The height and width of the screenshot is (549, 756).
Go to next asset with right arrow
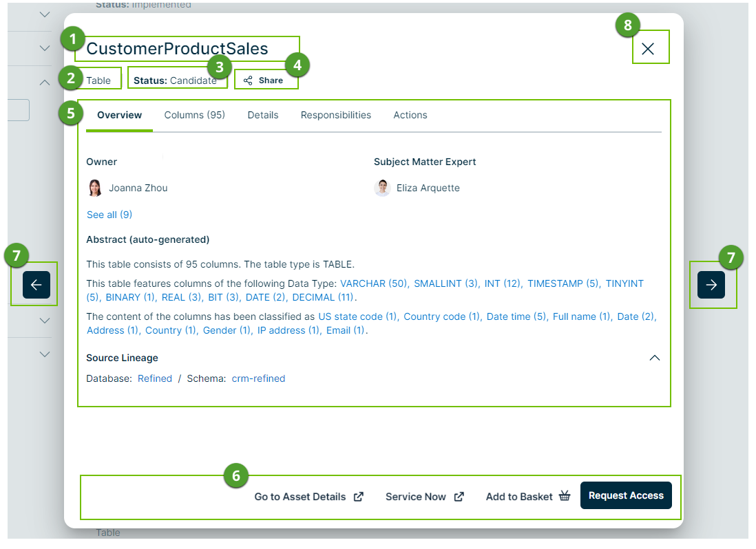click(711, 284)
